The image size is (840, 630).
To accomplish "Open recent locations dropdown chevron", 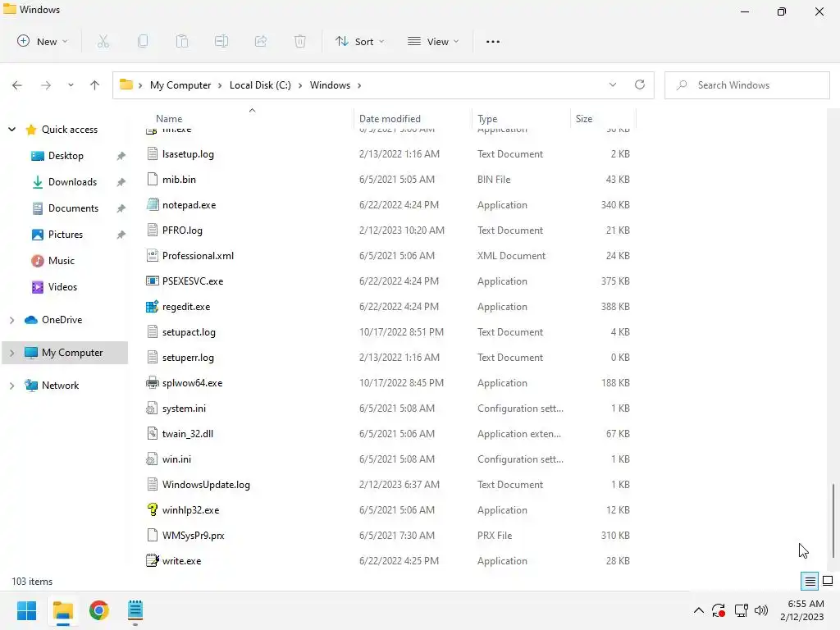I will 71,85.
